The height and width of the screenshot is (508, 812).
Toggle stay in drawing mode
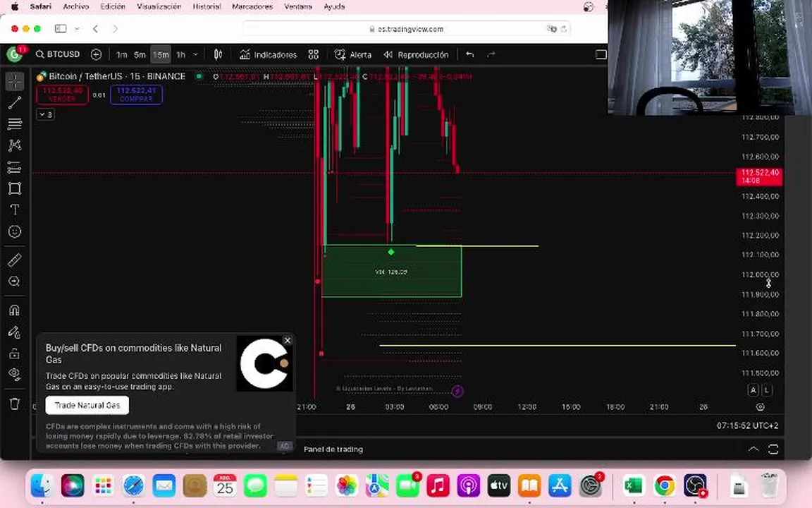(15, 332)
